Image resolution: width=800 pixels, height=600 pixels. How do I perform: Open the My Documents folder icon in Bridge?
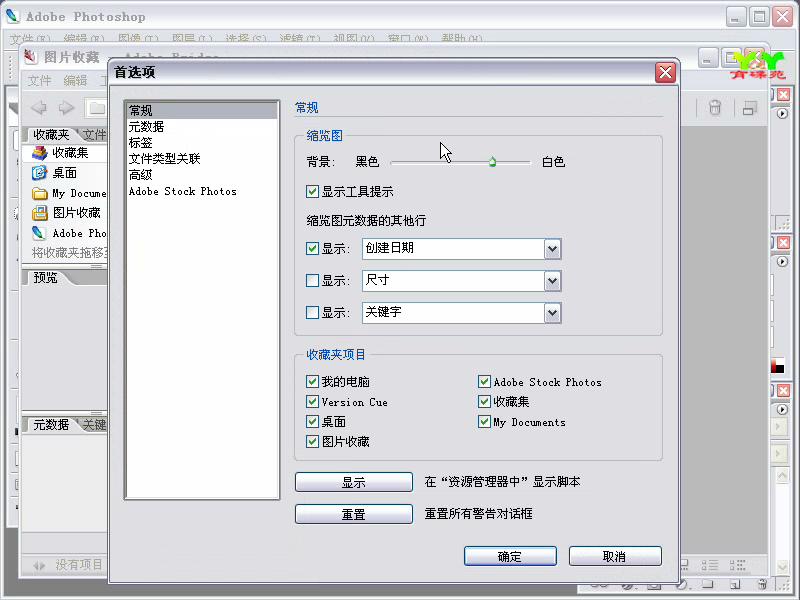point(39,193)
